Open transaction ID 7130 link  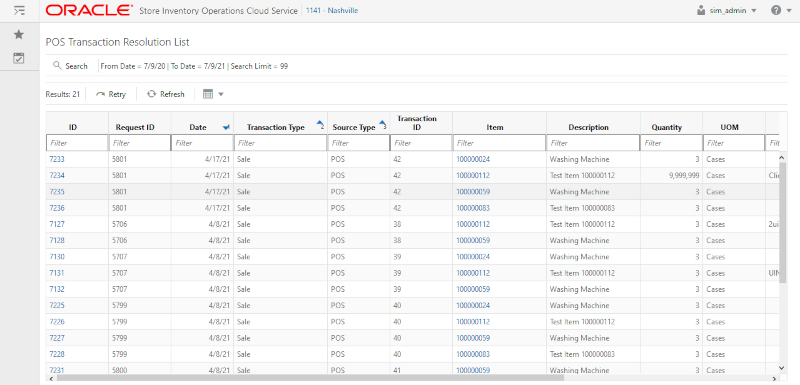(57, 256)
